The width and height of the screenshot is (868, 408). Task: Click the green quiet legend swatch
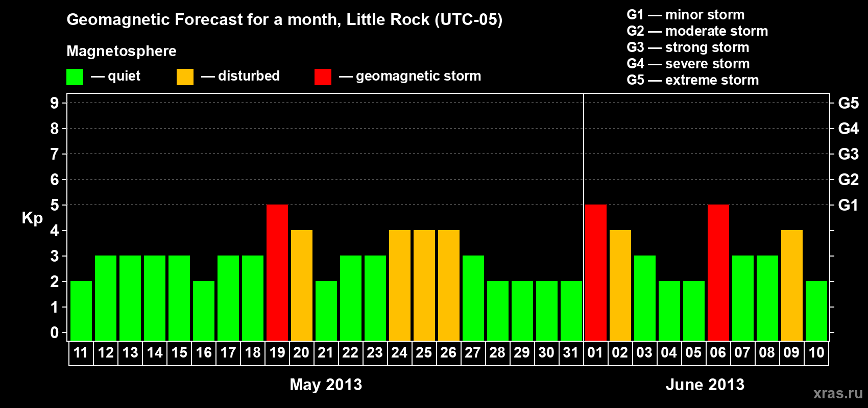click(75, 77)
